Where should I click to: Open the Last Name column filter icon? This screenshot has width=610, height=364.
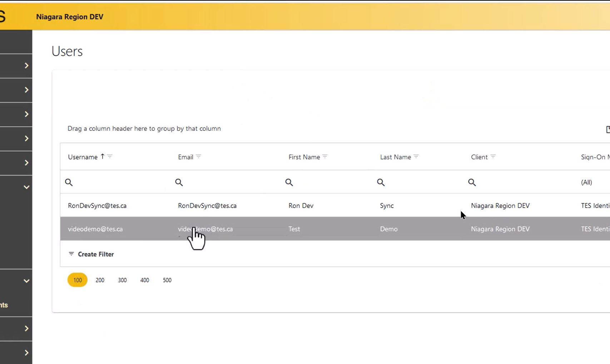(x=416, y=156)
